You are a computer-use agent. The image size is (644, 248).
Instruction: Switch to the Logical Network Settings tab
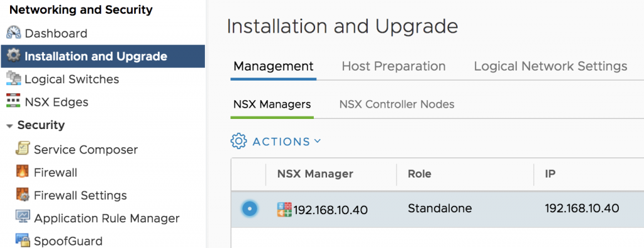pyautogui.click(x=550, y=66)
